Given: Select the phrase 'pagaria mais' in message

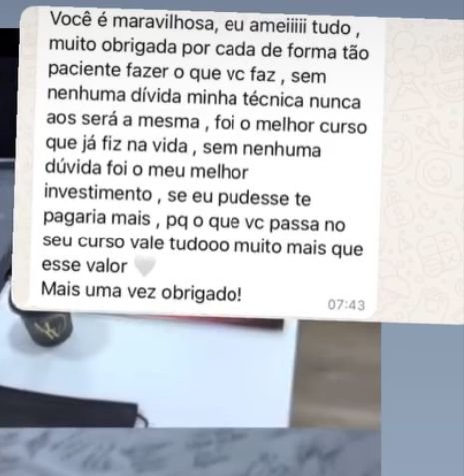Looking at the screenshot, I should pos(97,218).
